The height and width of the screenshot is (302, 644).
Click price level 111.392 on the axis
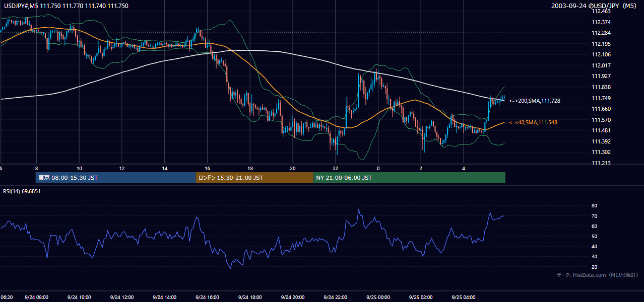point(601,141)
